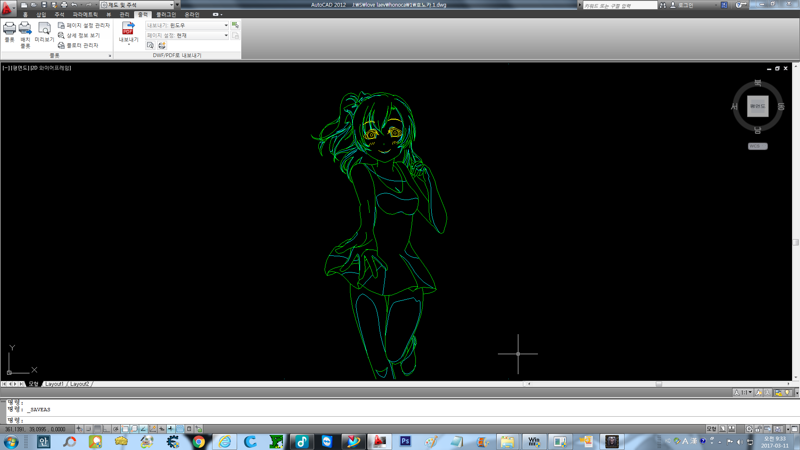Click the keyword search input field

tap(619, 5)
